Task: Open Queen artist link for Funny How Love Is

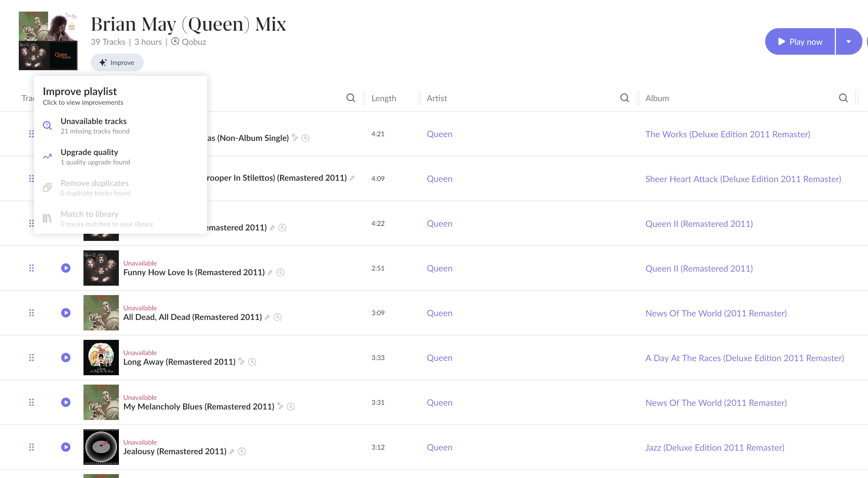Action: pos(440,269)
